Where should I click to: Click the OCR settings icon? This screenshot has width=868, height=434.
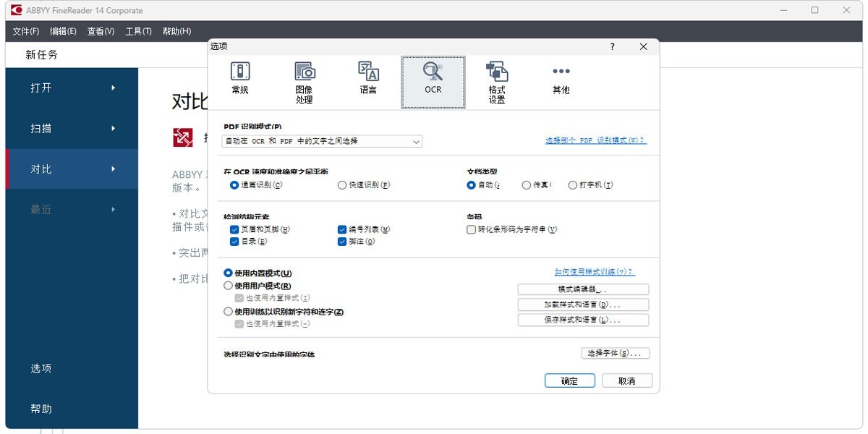pyautogui.click(x=433, y=80)
